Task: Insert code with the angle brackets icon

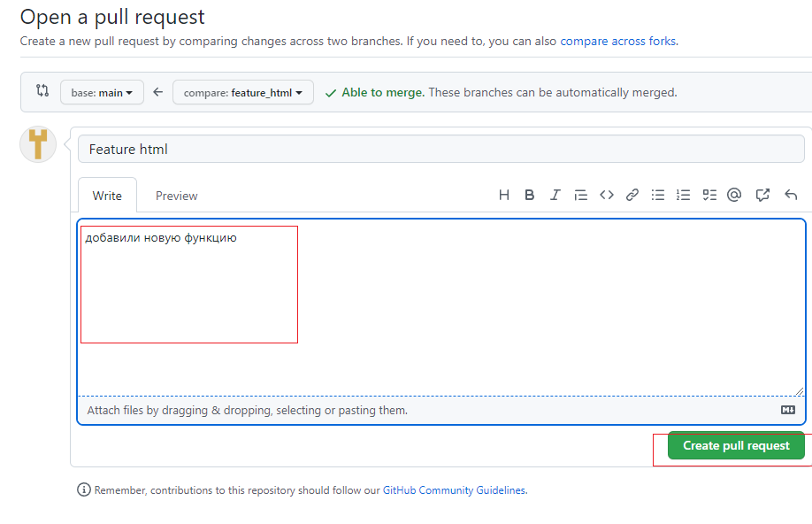Action: point(607,195)
